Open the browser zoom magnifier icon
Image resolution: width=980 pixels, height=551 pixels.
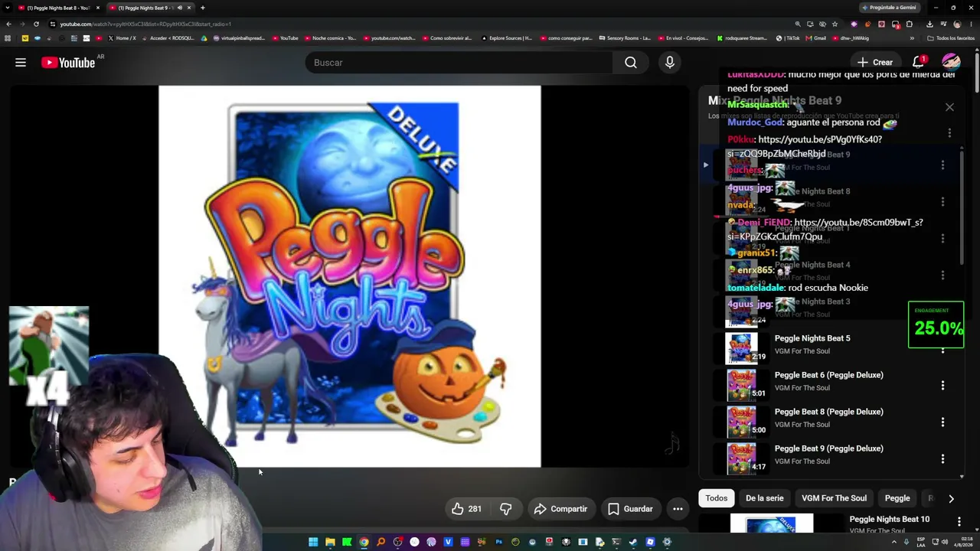798,24
